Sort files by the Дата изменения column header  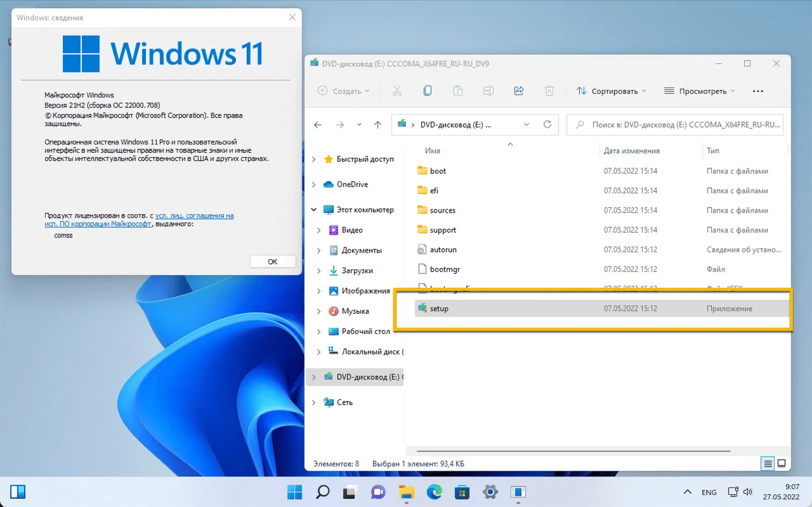coord(632,151)
